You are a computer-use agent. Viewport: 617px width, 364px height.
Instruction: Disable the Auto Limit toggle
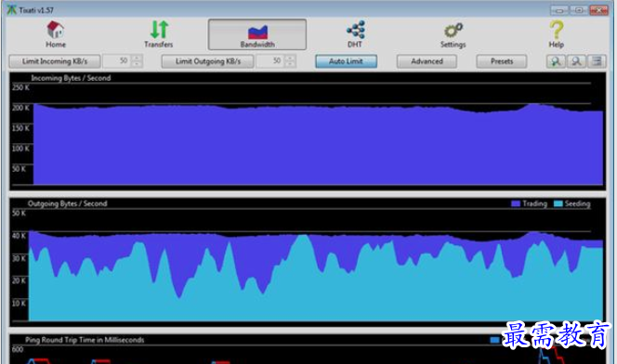coord(346,61)
